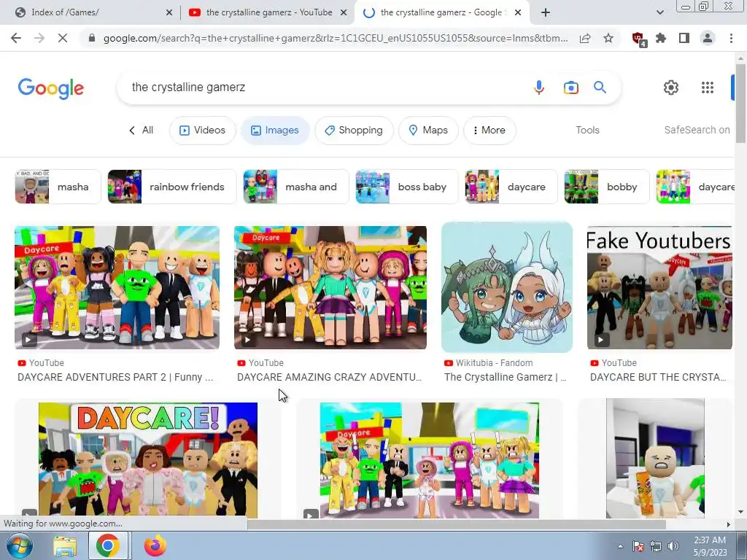Filter images by the masha chip
Viewport: 747px width, 560px height.
click(58, 187)
